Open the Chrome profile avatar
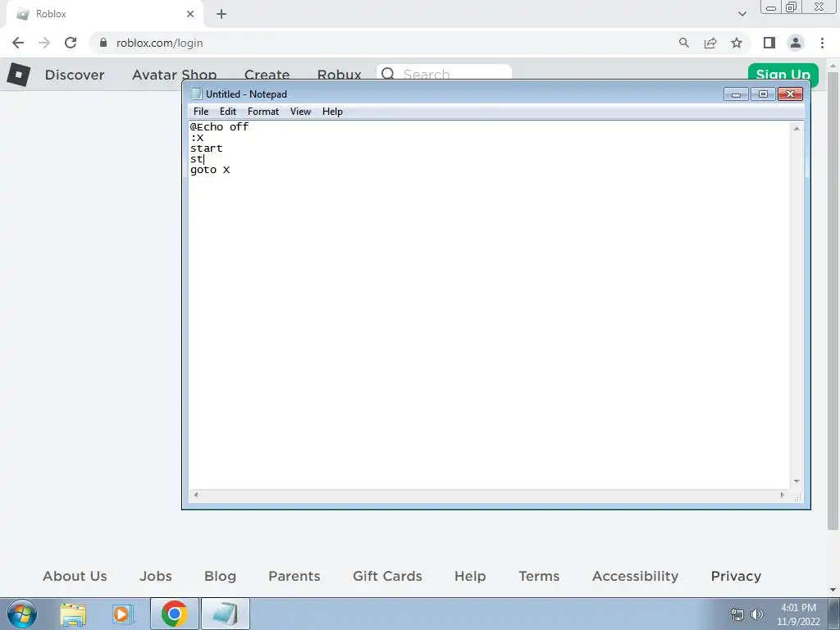The height and width of the screenshot is (630, 840). pos(796,43)
